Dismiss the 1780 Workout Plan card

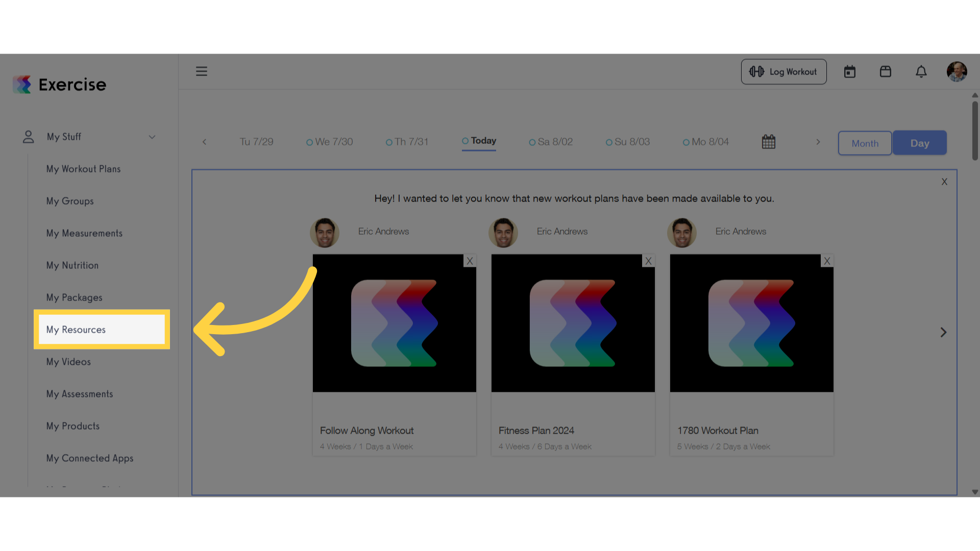click(827, 261)
